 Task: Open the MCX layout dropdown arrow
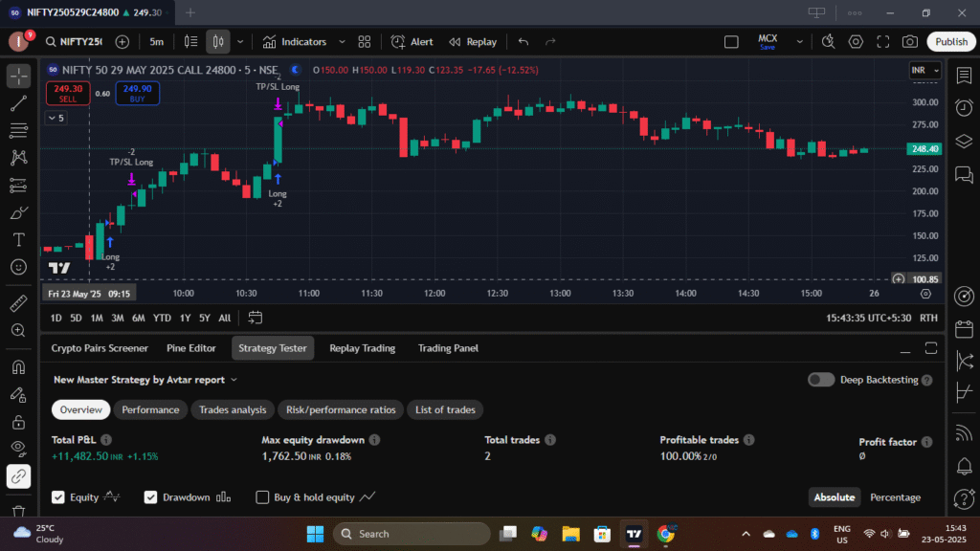(x=799, y=42)
